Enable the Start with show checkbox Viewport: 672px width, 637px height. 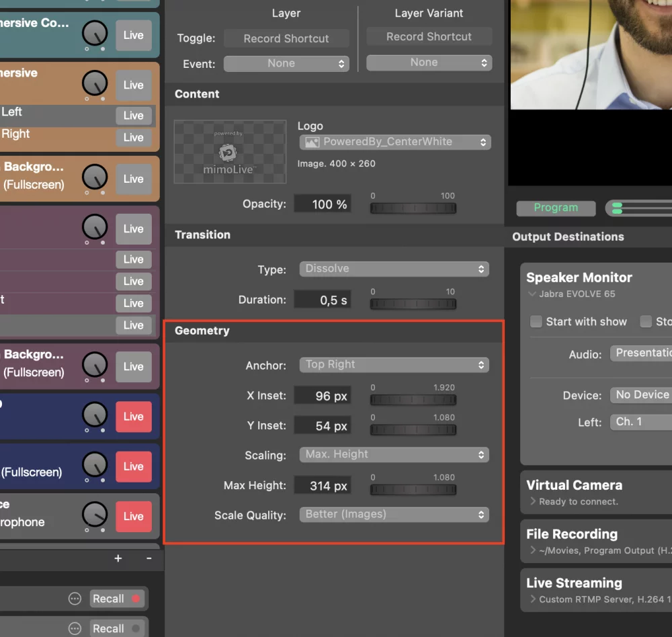536,321
